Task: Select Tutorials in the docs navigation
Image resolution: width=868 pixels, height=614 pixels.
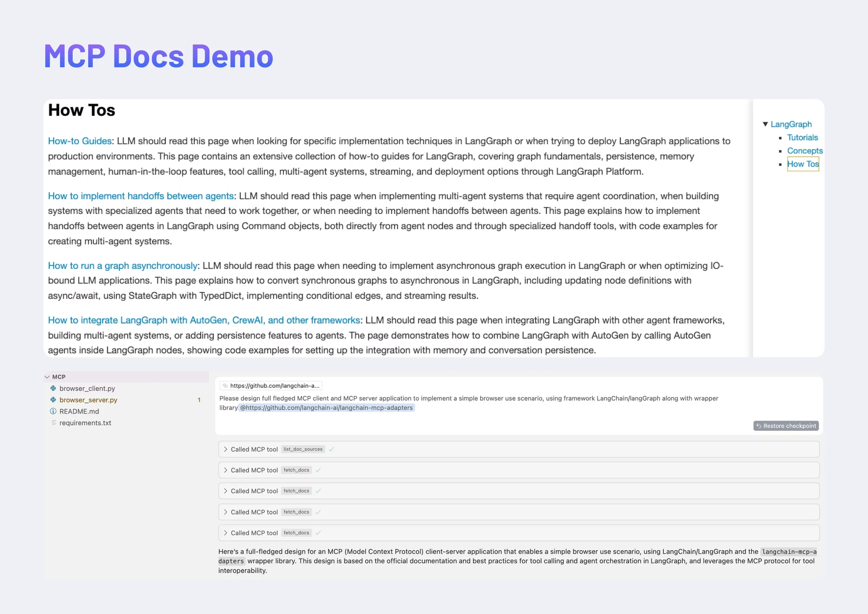Action: [x=802, y=137]
